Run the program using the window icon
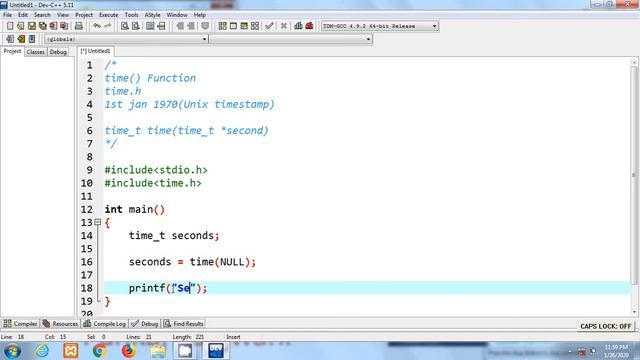 (x=233, y=26)
